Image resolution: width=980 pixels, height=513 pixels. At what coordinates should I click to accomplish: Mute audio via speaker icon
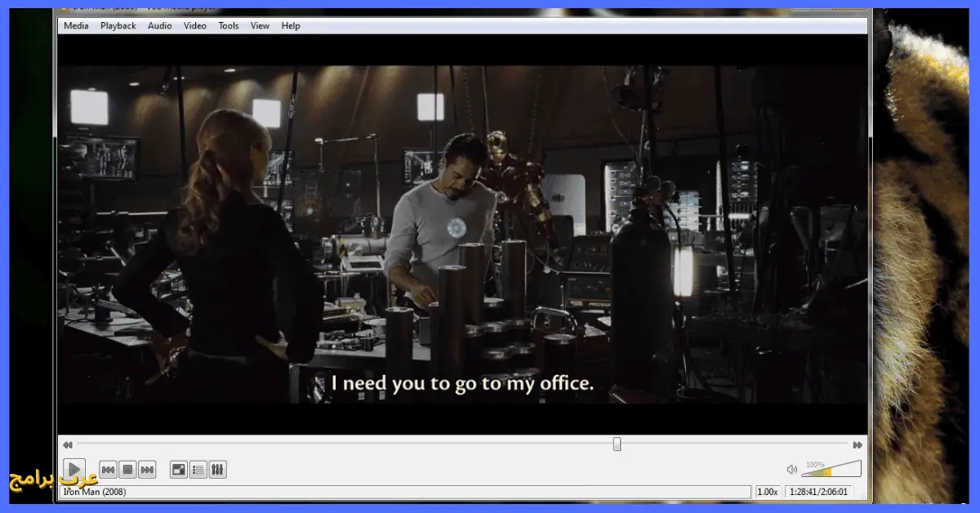[x=791, y=470]
